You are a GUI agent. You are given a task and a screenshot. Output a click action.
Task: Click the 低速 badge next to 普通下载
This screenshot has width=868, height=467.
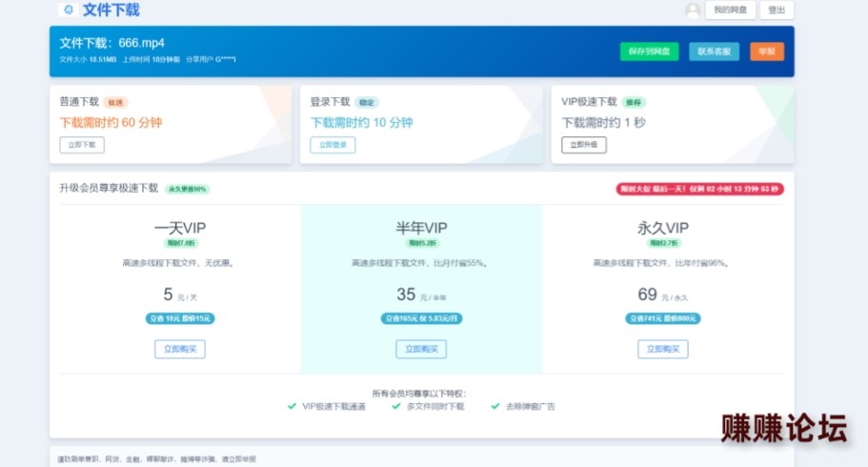[x=115, y=103]
